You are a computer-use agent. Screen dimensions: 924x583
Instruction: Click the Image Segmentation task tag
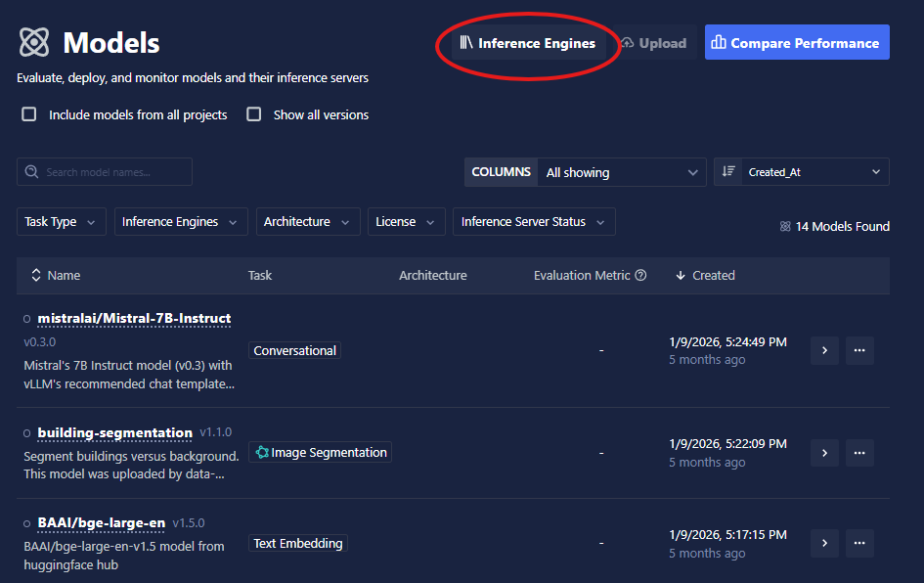[x=320, y=452]
